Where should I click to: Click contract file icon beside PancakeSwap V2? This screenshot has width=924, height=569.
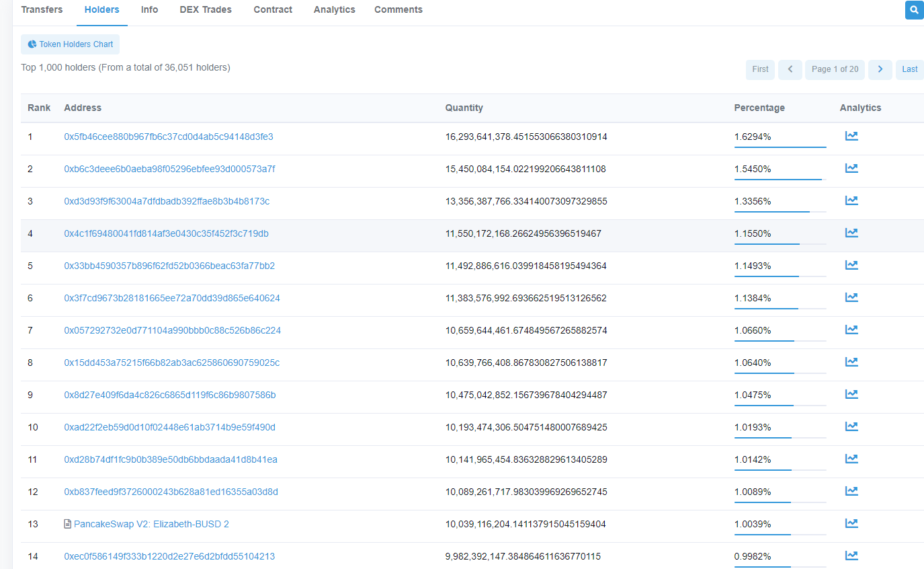click(67, 524)
